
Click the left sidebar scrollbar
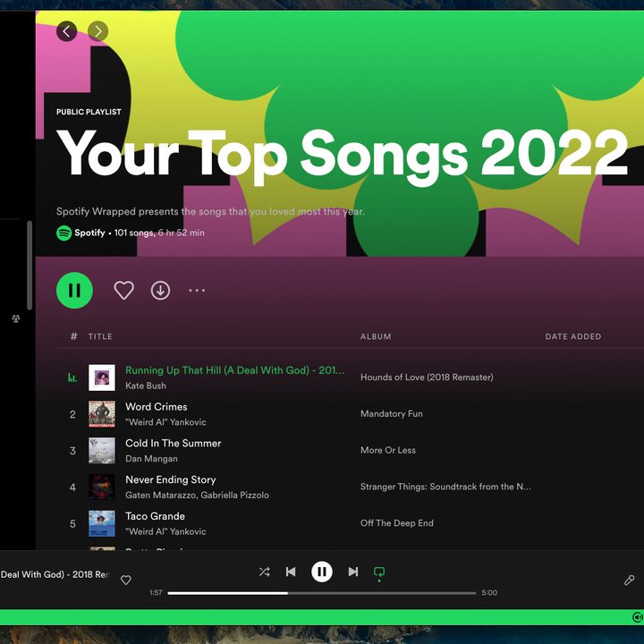[30, 265]
